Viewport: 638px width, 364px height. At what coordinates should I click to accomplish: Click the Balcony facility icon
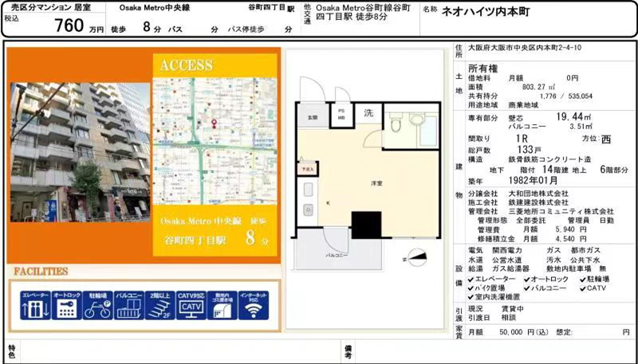click(x=129, y=306)
